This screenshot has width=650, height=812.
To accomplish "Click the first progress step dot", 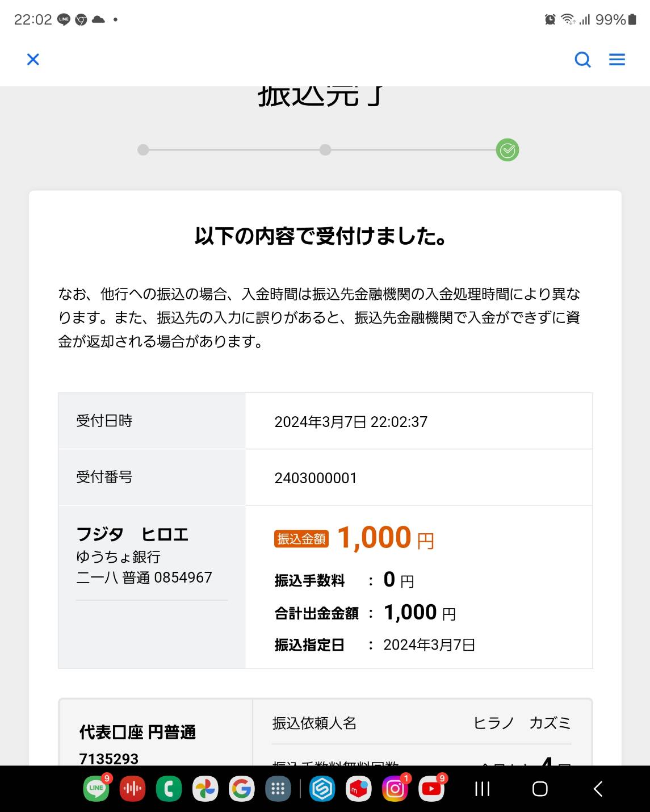I will click(144, 150).
